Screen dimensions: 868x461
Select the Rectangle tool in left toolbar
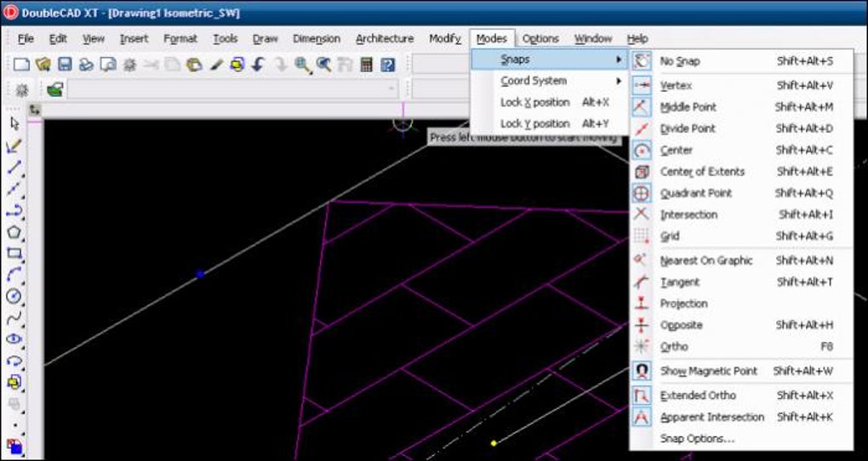click(x=14, y=253)
